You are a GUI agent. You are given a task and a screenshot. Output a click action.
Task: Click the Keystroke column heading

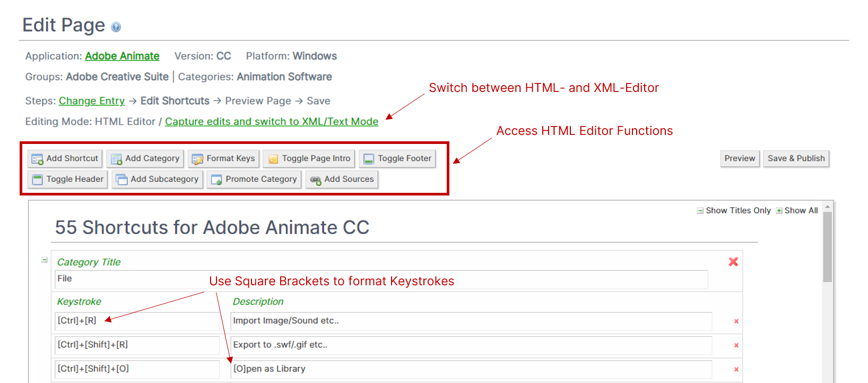click(x=79, y=302)
